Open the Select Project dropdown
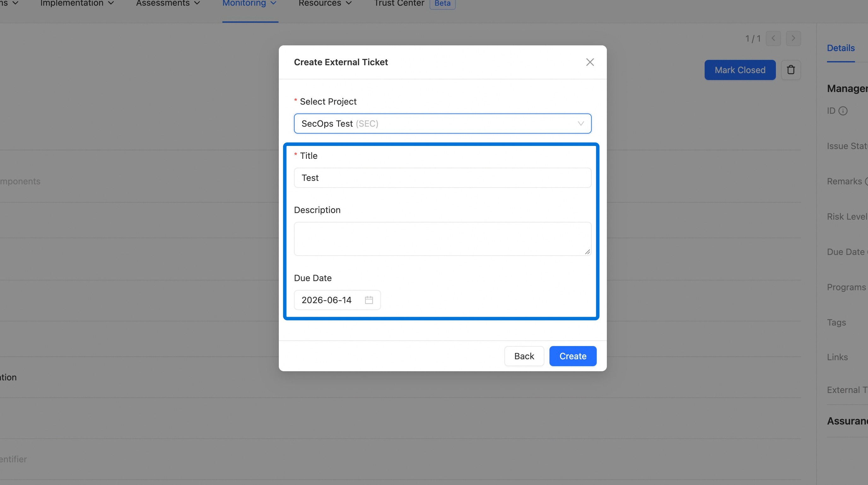The width and height of the screenshot is (868, 485). pos(443,124)
